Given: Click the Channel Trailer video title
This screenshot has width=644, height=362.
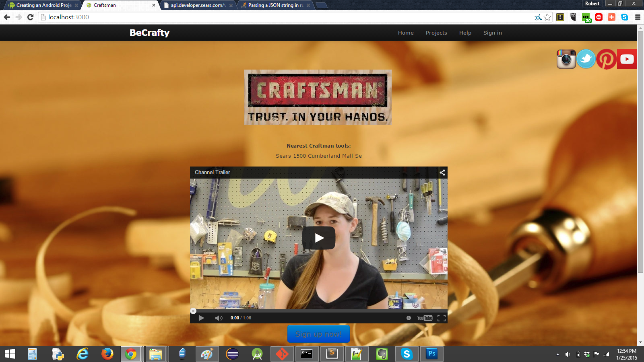Looking at the screenshot, I should click(213, 172).
